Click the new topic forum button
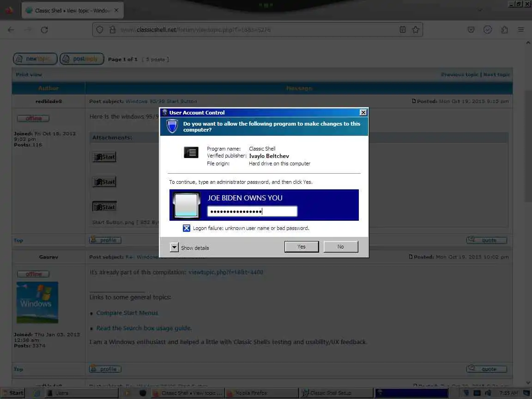The height and width of the screenshot is (399, 532). tap(35, 59)
